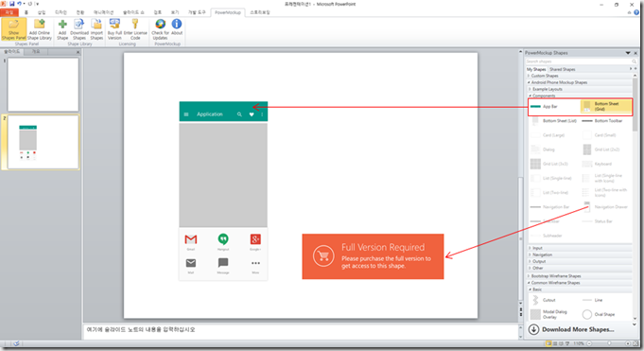Switch to Slide Sorter view
The width and height of the screenshot is (644, 351).
pyautogui.click(x=555, y=343)
